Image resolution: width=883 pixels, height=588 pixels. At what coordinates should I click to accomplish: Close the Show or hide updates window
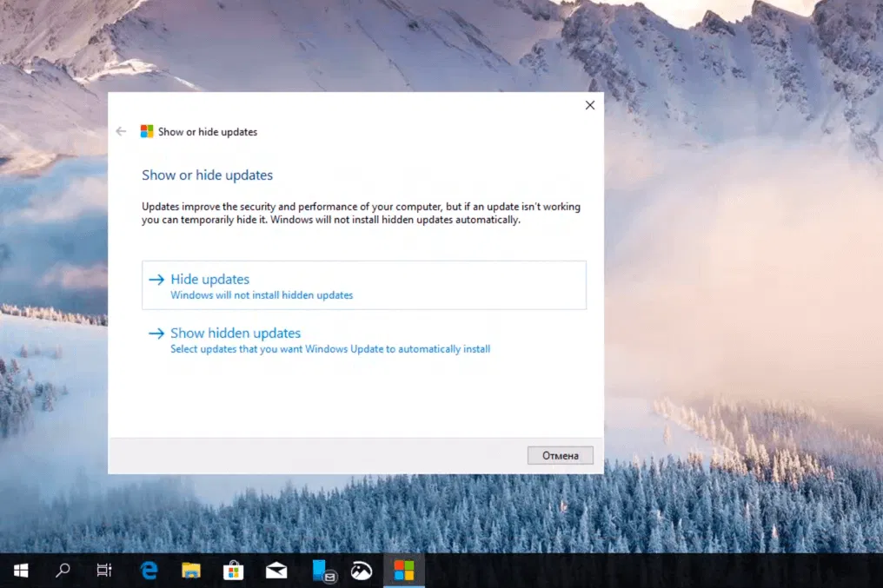click(589, 104)
